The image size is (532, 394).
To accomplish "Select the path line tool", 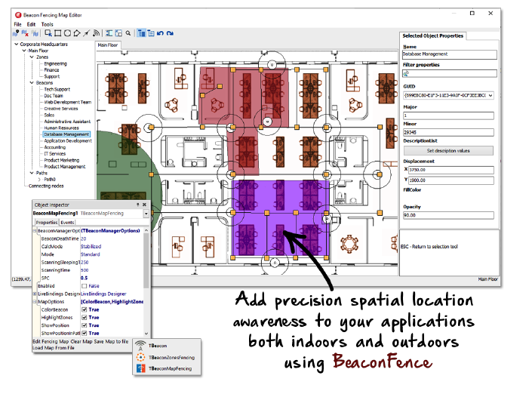I will [x=87, y=33].
